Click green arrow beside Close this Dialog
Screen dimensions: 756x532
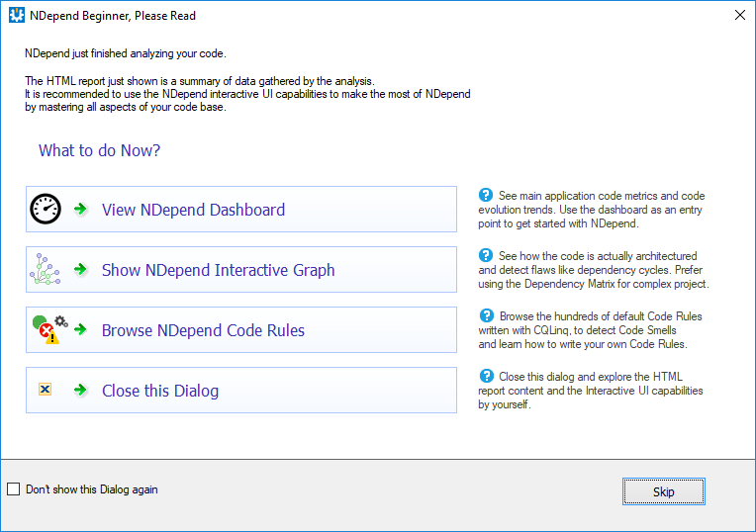click(80, 390)
